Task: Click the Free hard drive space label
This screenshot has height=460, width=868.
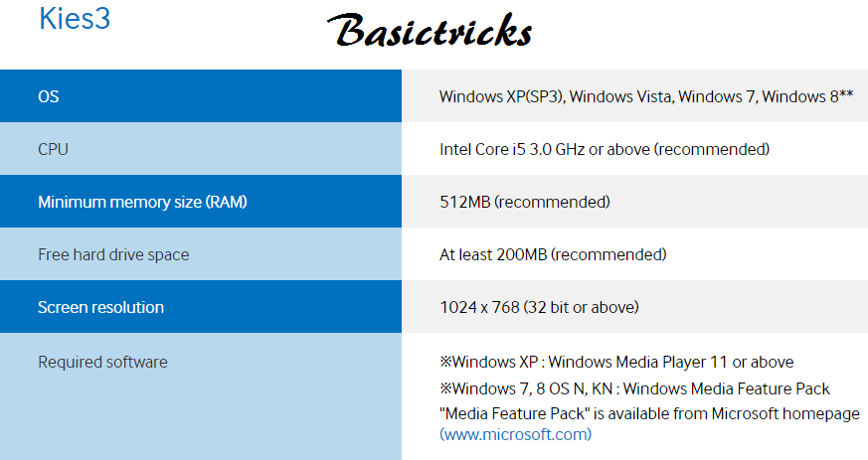Action: tap(113, 254)
